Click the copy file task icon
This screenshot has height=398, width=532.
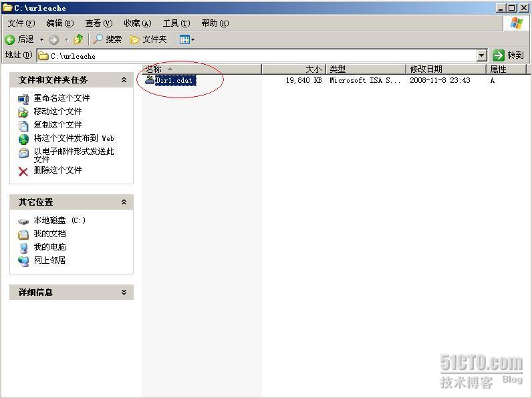click(x=23, y=126)
